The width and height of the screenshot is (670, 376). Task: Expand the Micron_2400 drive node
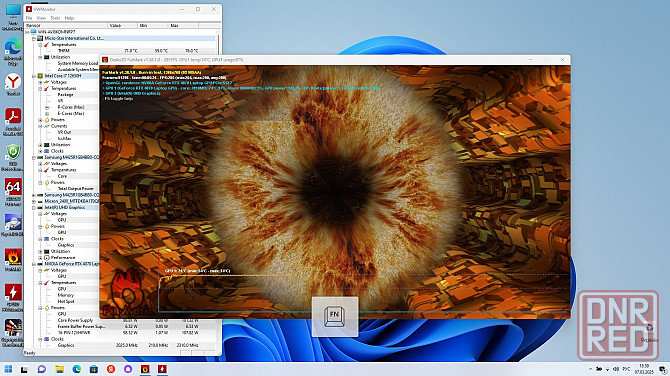(34, 201)
